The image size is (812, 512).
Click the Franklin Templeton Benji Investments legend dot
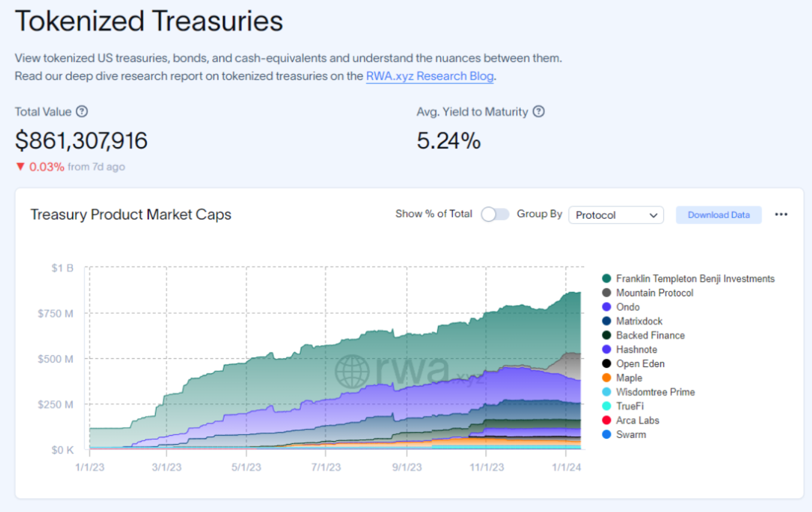point(606,279)
